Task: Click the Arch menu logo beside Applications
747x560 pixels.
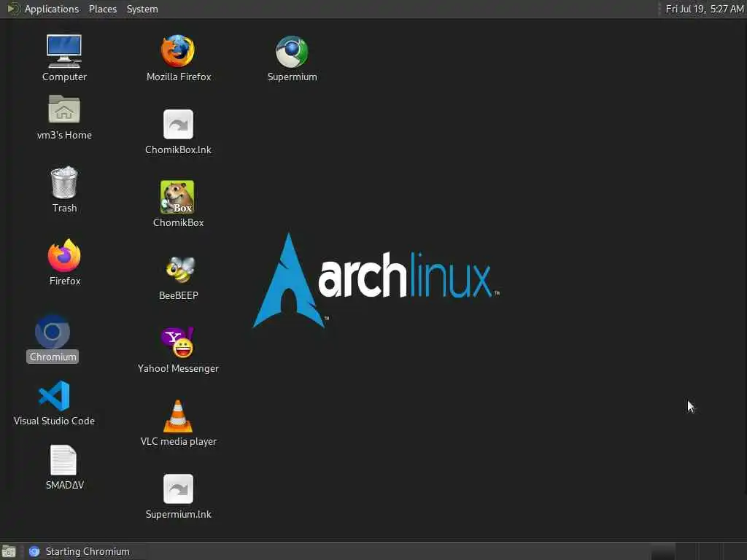Action: (13, 9)
